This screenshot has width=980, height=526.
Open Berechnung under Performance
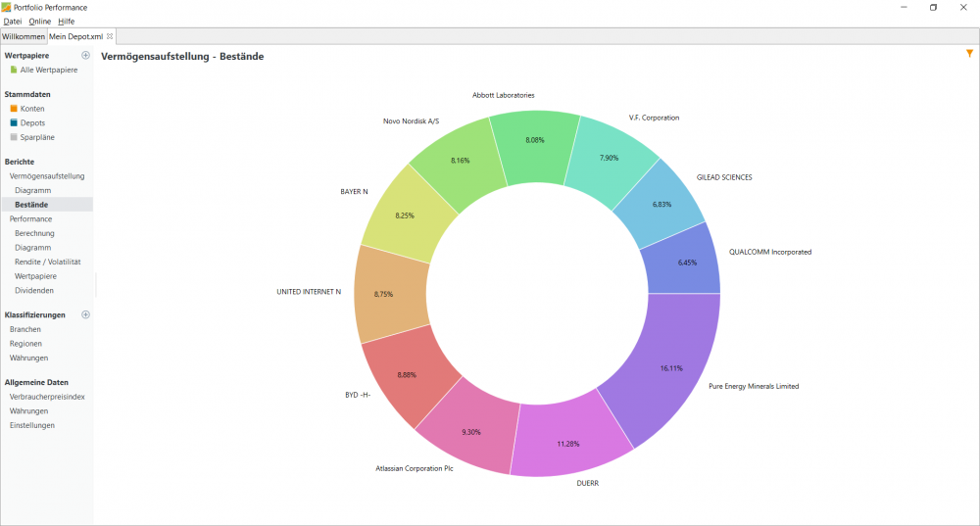tap(35, 233)
